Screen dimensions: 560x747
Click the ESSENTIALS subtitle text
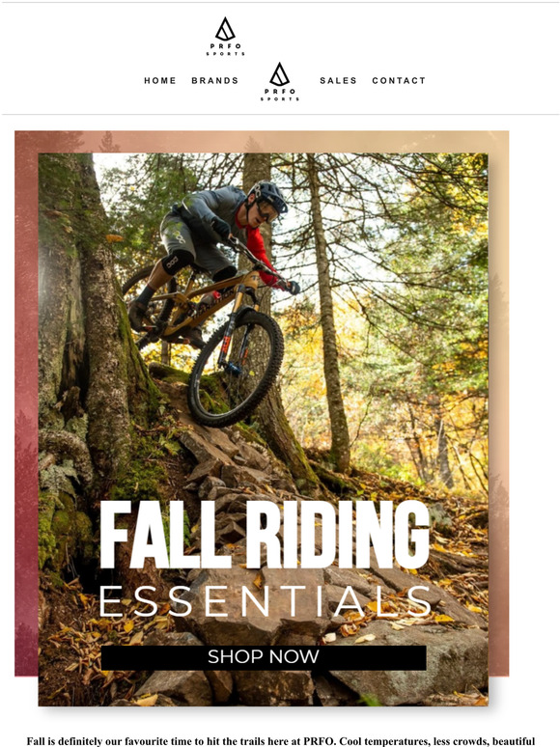[x=265, y=601]
